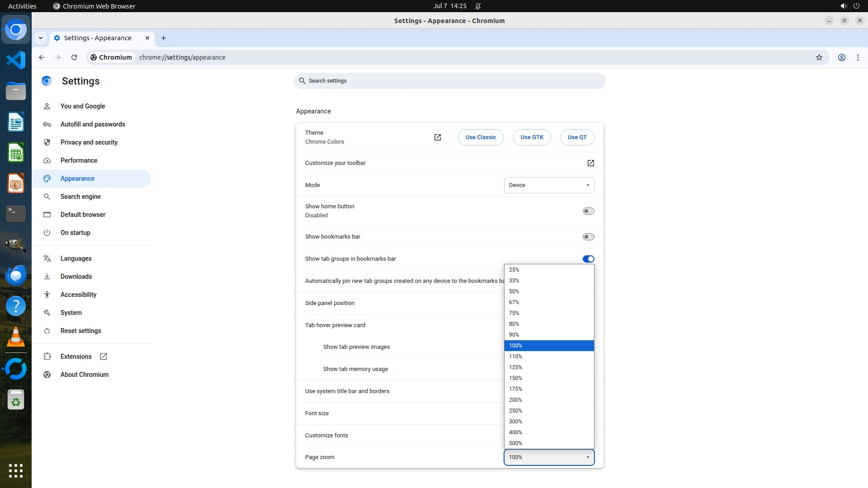This screenshot has width=868, height=488.
Task: Open theme external link icon
Action: tap(437, 137)
